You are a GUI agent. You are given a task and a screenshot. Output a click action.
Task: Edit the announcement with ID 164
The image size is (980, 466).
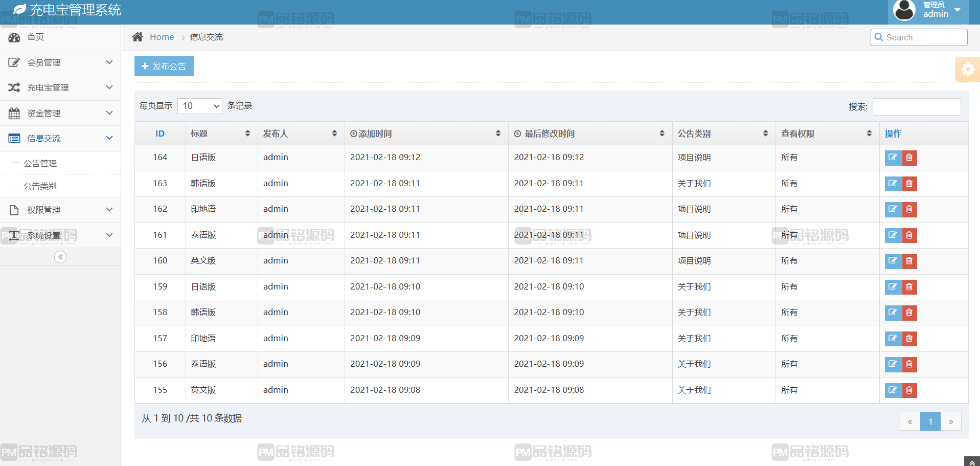coord(893,158)
